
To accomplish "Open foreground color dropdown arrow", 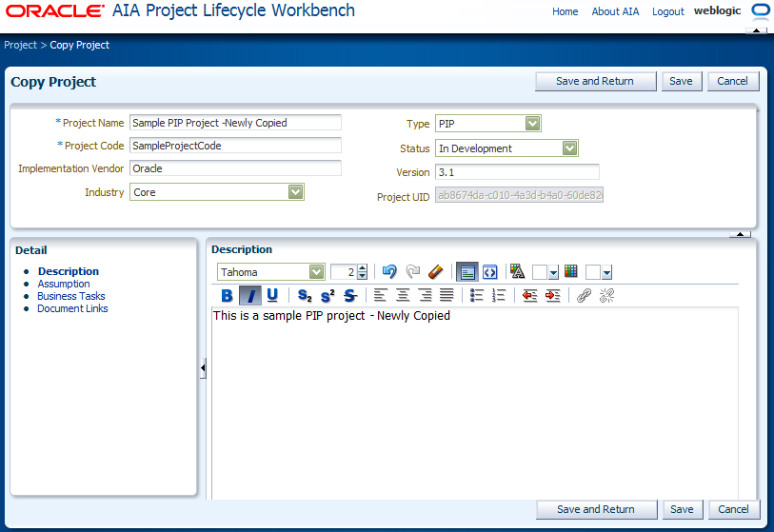I will (553, 272).
